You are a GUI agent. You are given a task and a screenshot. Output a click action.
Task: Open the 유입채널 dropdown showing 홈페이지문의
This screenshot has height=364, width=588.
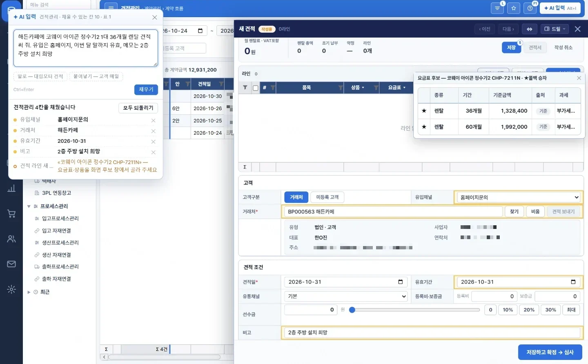518,198
